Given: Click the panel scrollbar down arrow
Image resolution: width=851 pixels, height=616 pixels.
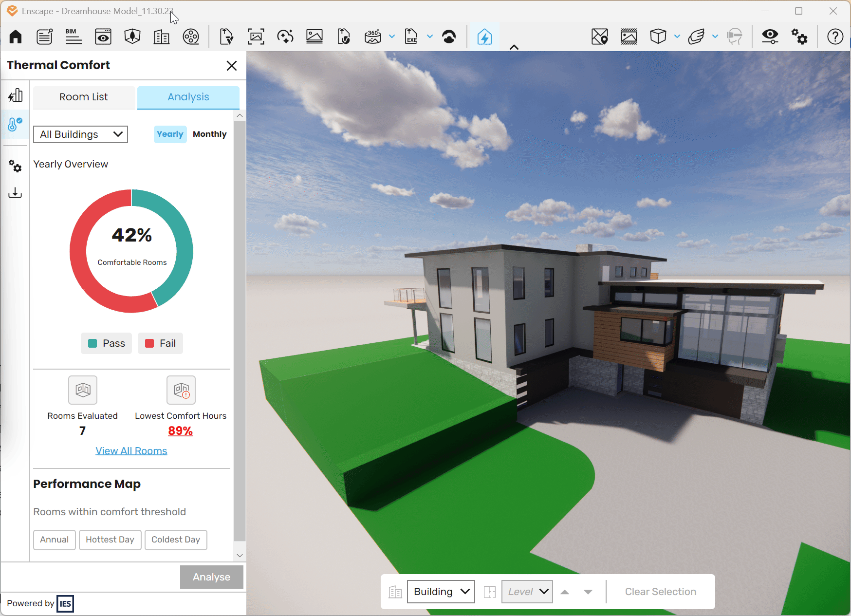Looking at the screenshot, I should pos(240,555).
